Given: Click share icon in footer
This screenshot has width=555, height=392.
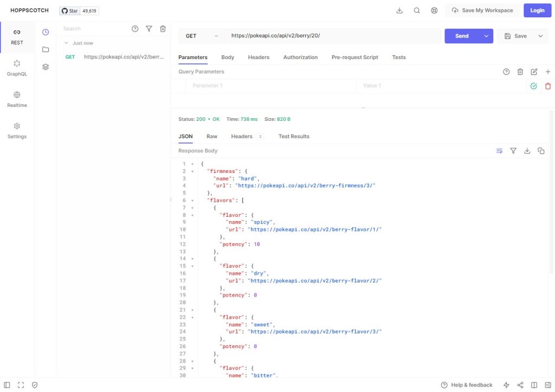Looking at the screenshot, I should tap(520, 385).
